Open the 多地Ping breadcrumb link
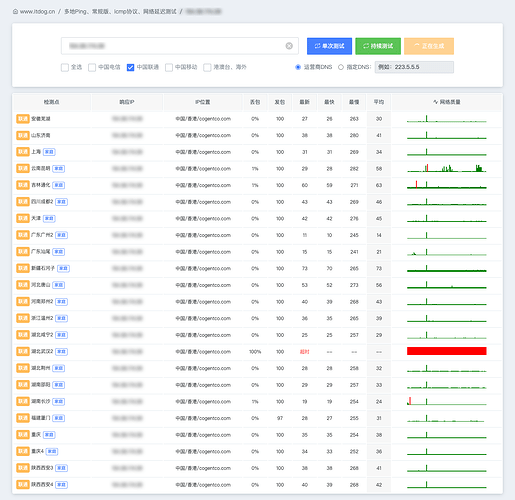 tap(120, 12)
